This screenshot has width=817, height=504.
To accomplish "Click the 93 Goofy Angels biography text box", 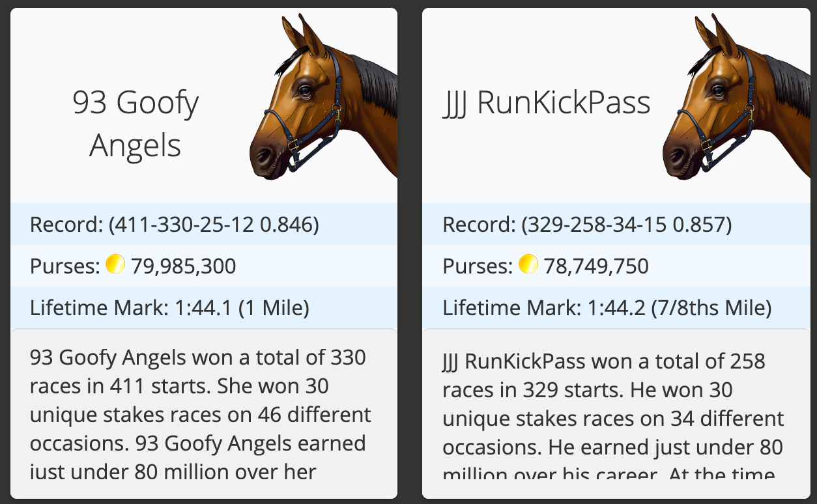I will 204,413.
